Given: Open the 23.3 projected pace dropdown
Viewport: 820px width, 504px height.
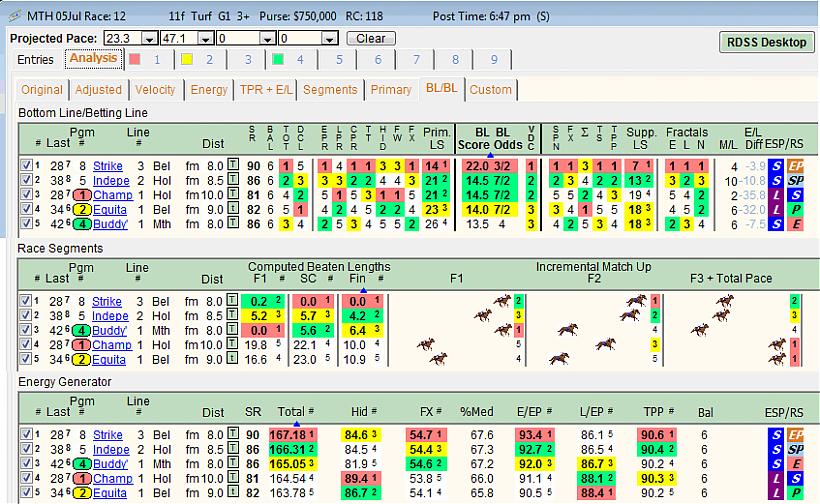Looking at the screenshot, I should pyautogui.click(x=150, y=39).
